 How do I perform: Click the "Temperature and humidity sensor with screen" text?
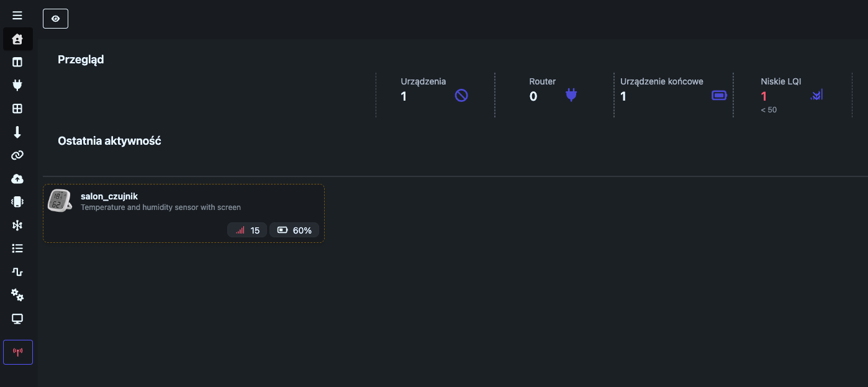click(x=161, y=207)
